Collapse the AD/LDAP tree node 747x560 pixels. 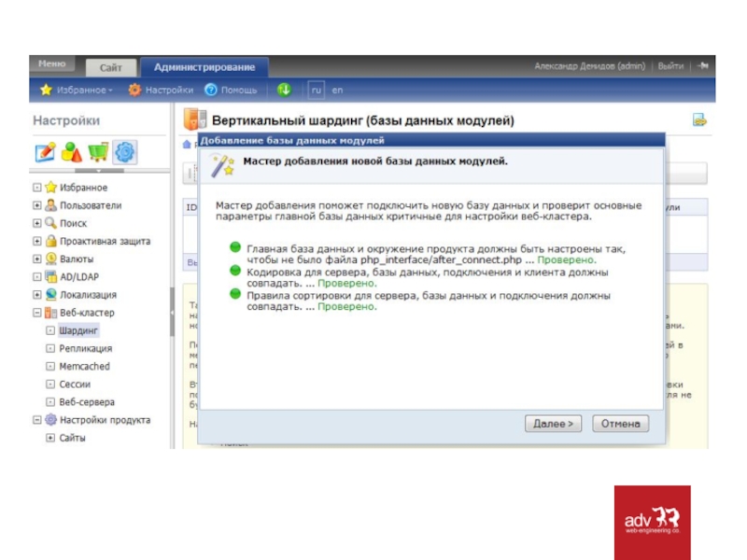pos(37,276)
